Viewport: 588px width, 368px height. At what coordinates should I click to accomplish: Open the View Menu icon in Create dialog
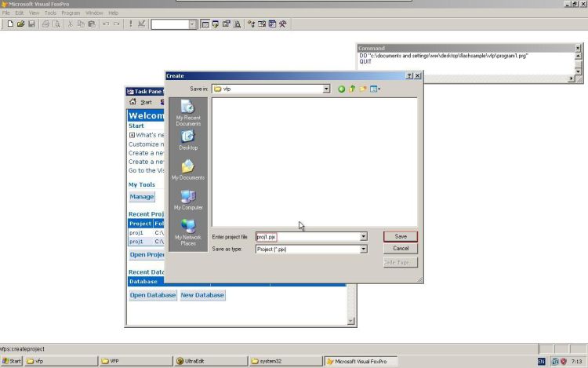[x=375, y=89]
